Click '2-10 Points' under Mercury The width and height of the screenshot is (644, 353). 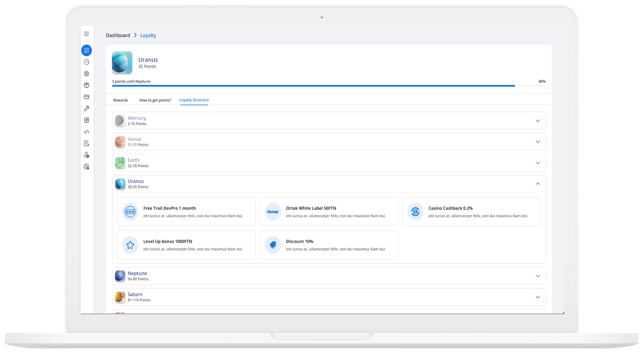tap(137, 124)
